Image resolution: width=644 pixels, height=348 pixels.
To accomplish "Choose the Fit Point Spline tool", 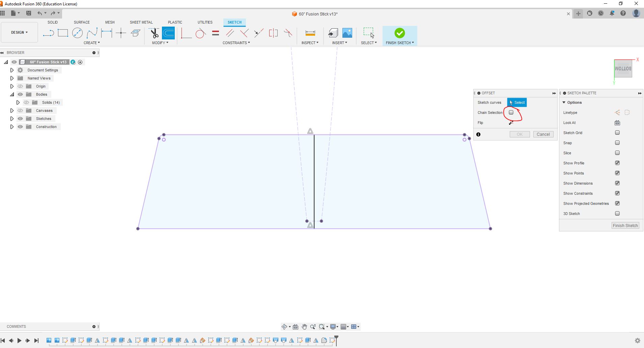I will (x=92, y=33).
